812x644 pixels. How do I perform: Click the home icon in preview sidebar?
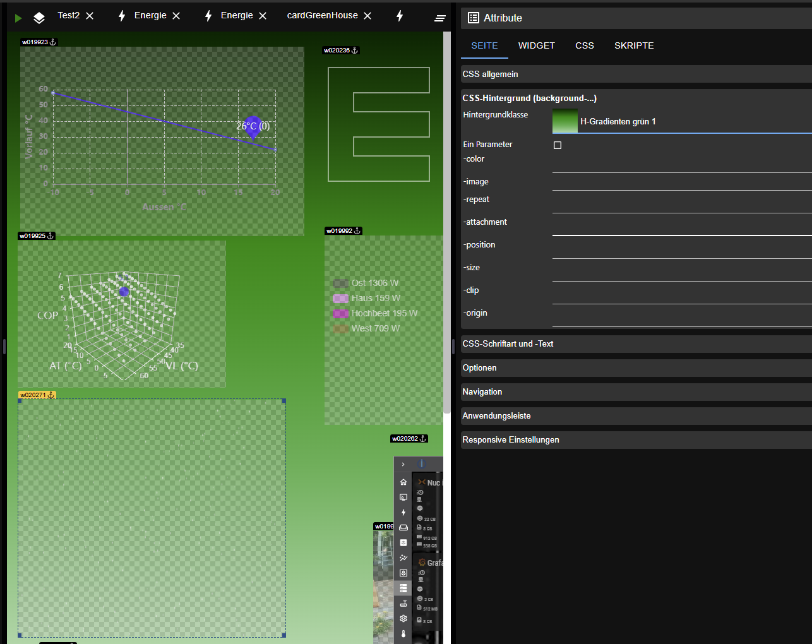click(403, 482)
